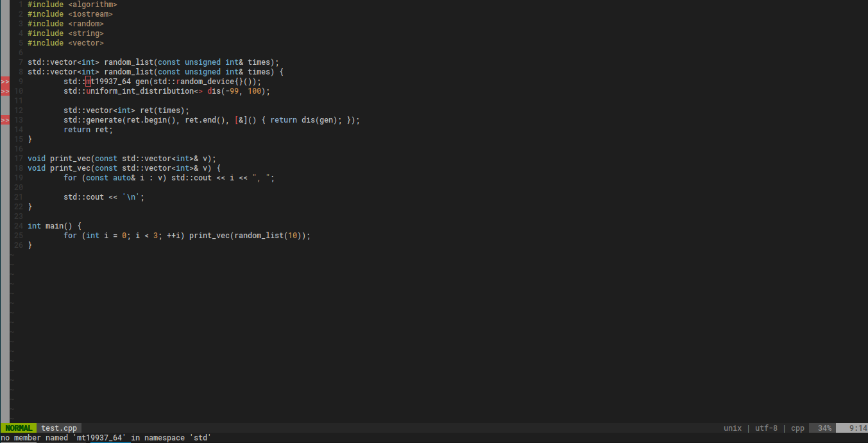The height and width of the screenshot is (443, 868).
Task: Click the 34% position indicator
Action: [x=824, y=428]
